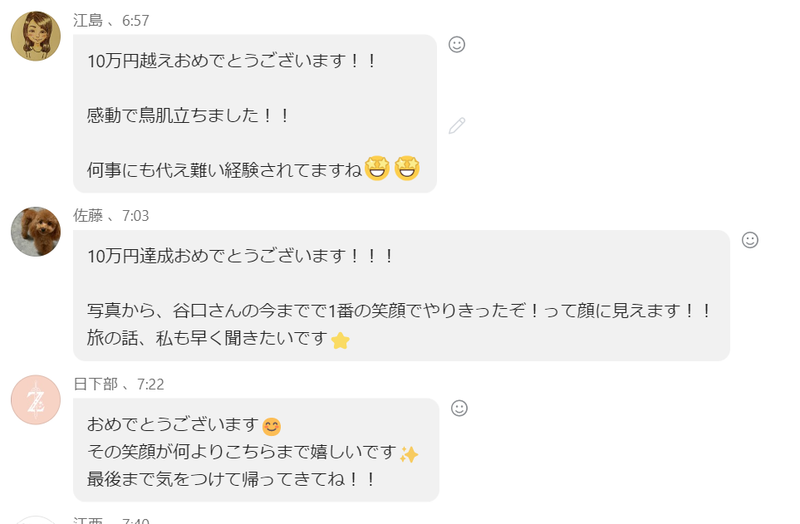
Task: Click the sender name 江島
Action: pyautogui.click(x=88, y=20)
